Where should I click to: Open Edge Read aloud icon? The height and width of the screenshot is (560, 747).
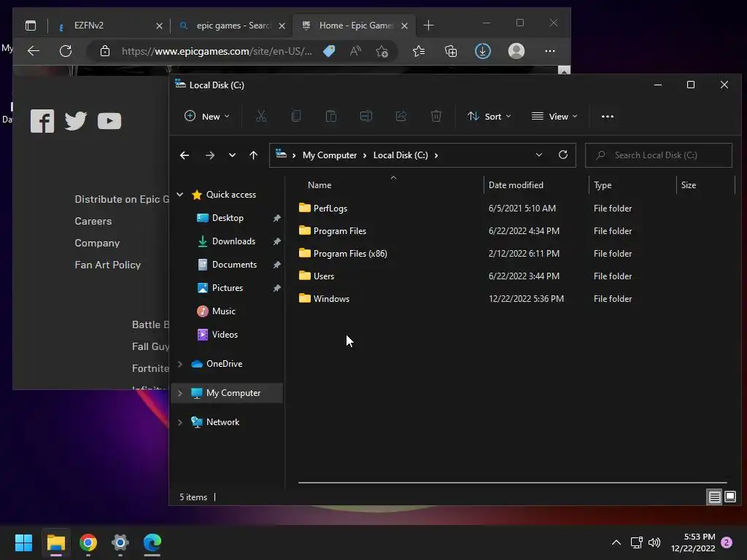[x=355, y=51]
